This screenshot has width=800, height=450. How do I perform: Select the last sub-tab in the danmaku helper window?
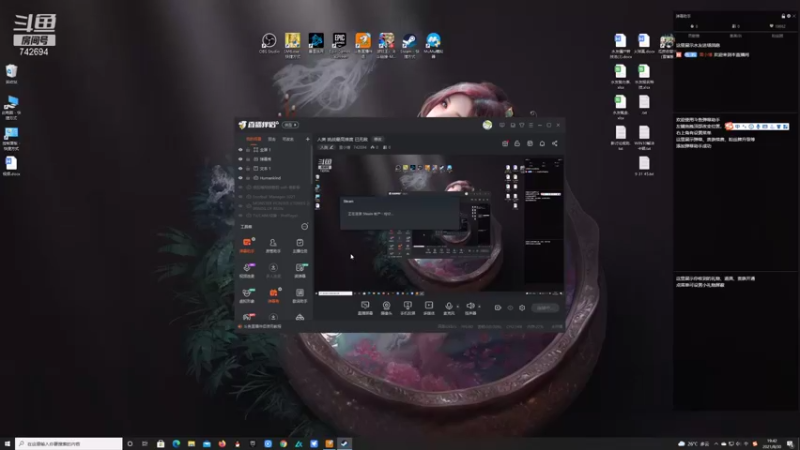coord(777,36)
